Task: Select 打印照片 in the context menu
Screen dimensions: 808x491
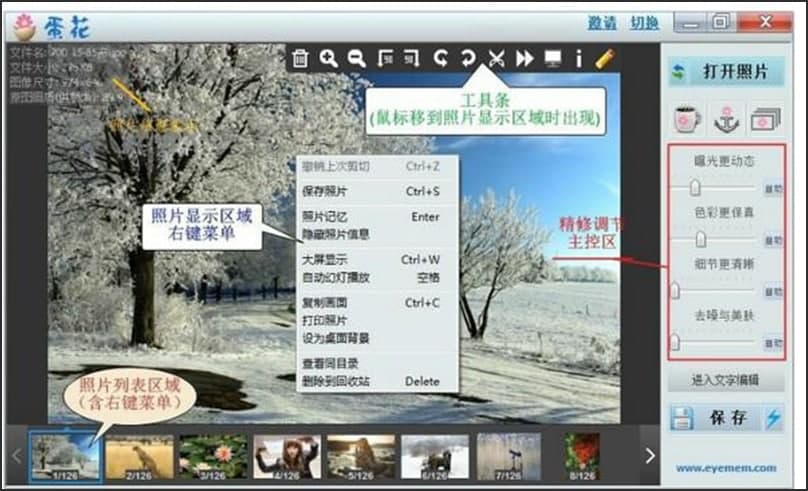Action: pos(371,320)
